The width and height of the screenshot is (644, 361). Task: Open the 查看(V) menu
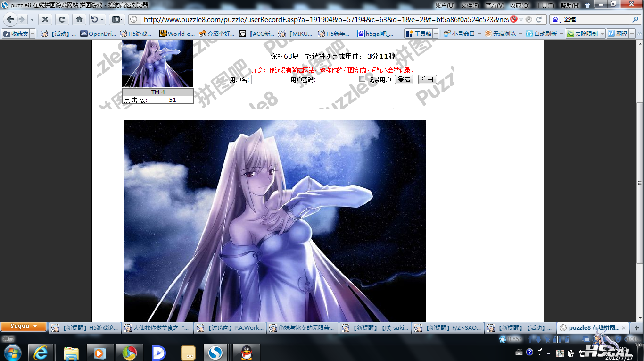tap(495, 5)
